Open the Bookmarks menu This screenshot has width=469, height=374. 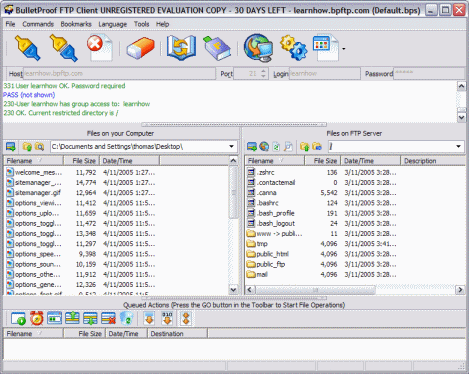[x=76, y=24]
